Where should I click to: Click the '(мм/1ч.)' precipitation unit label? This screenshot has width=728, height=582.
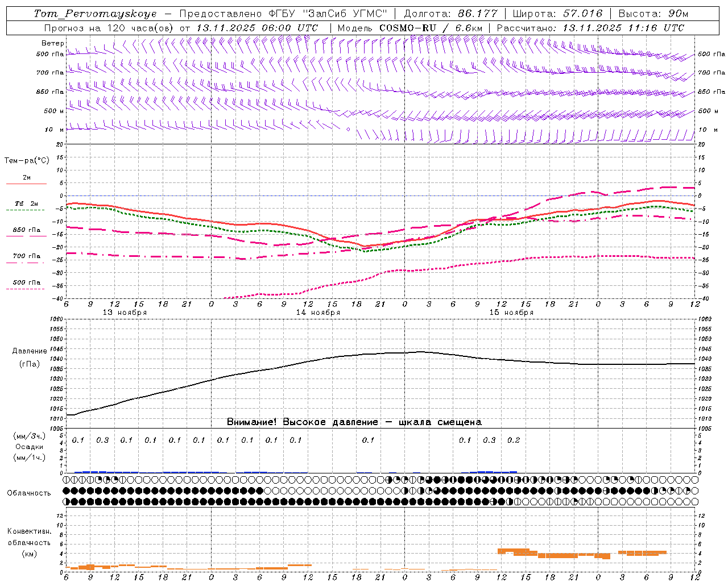pyautogui.click(x=30, y=458)
